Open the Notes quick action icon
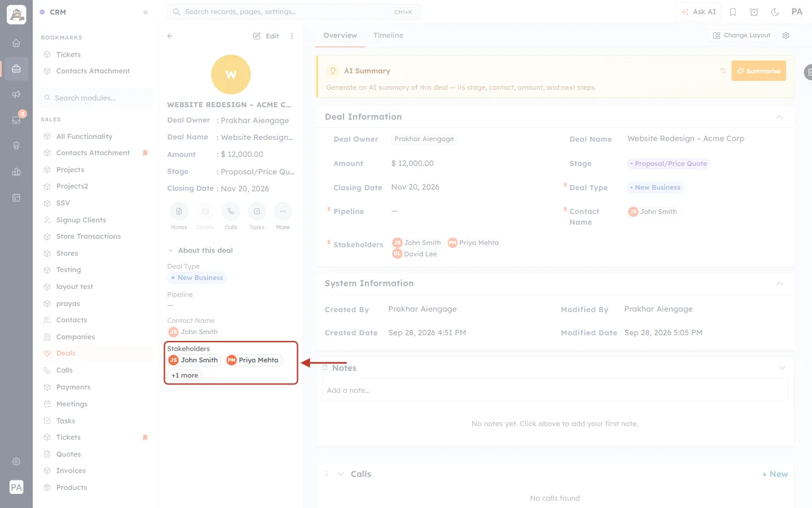The width and height of the screenshot is (812, 508). coord(179,211)
